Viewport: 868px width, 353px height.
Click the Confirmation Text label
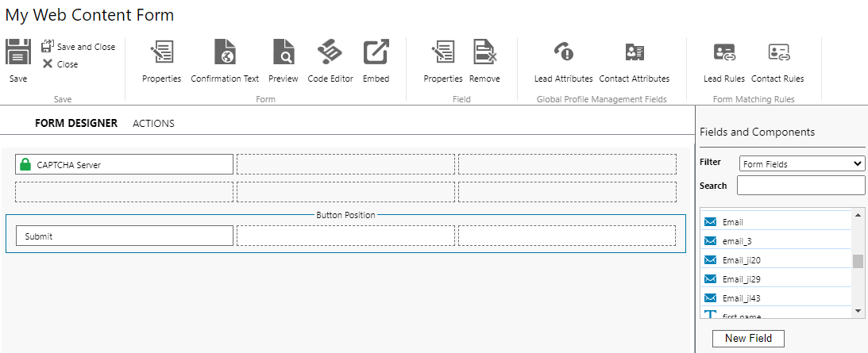[225, 79]
